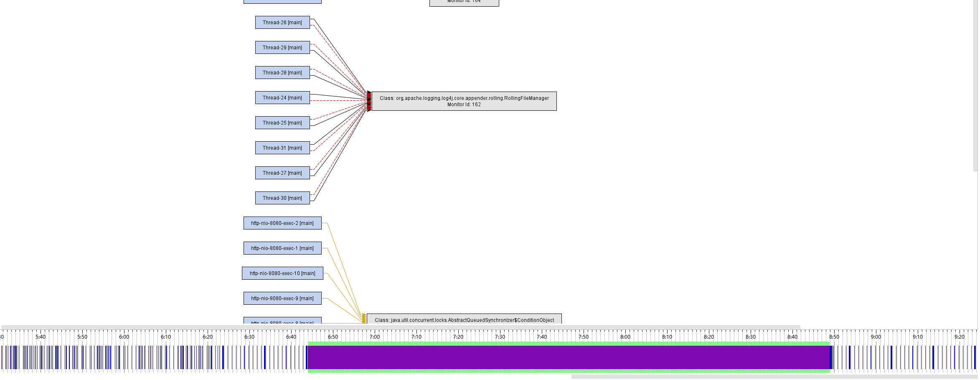This screenshot has width=980, height=380.
Task: Select the http-nio-8080-exec-10 thread node
Action: [282, 273]
